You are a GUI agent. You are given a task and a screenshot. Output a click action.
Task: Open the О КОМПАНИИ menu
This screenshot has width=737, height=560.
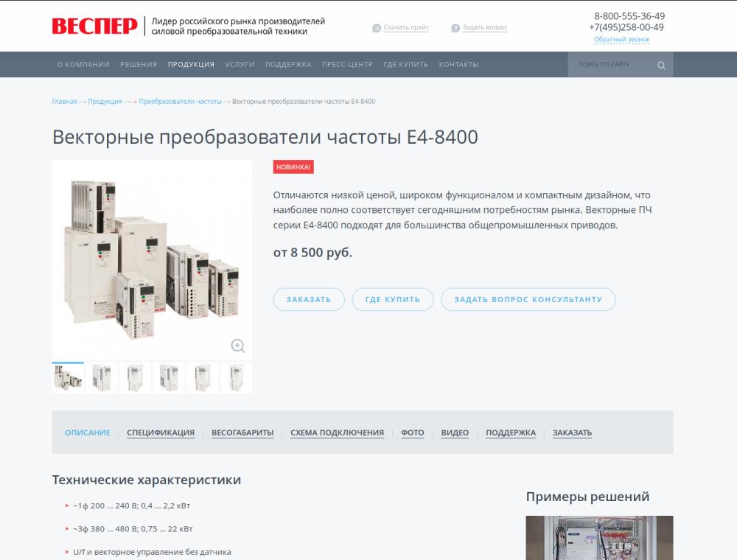pos(84,64)
